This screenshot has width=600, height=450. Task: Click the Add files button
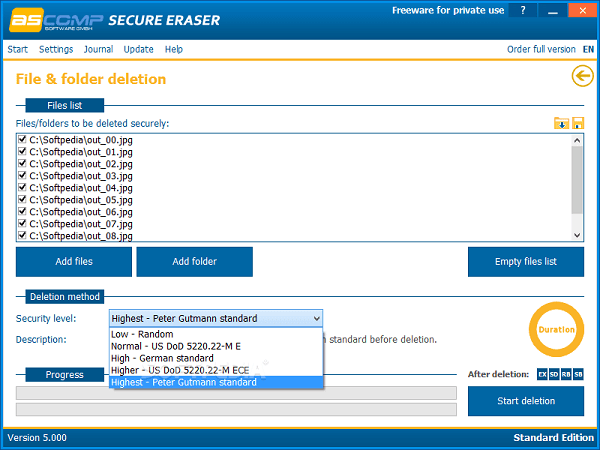coord(74,262)
